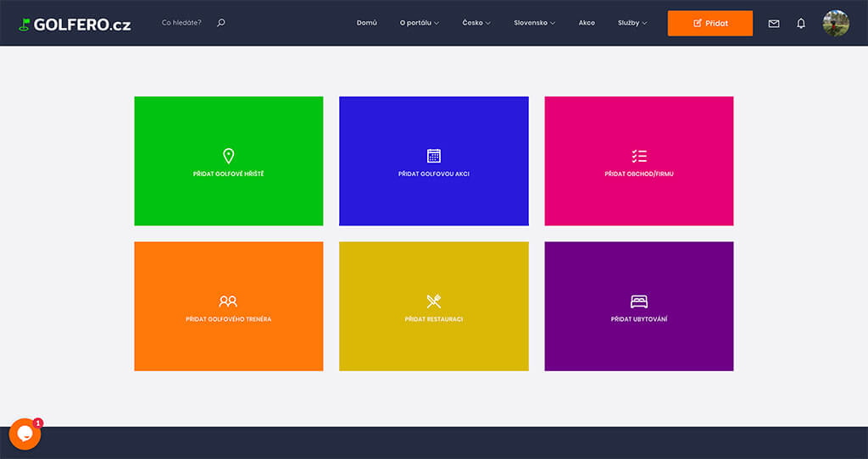Click the fork and knife restaurant icon

(x=434, y=301)
